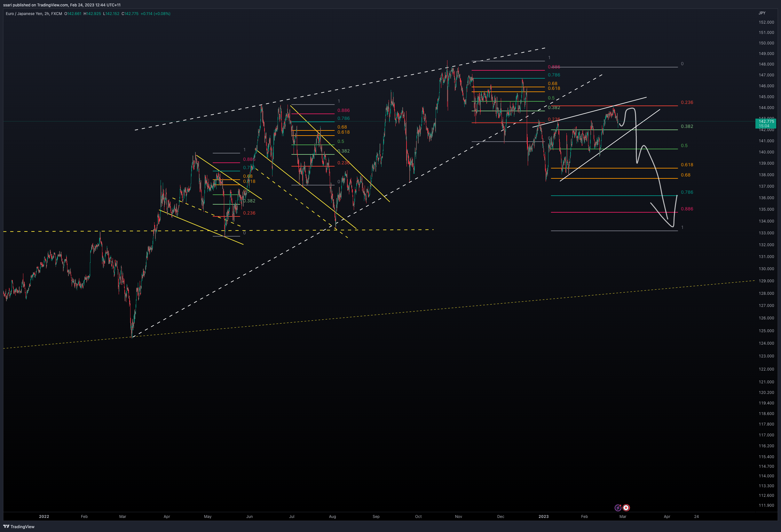This screenshot has width=781, height=532.
Task: Click the 133.000 price axis label
Action: (x=766, y=233)
